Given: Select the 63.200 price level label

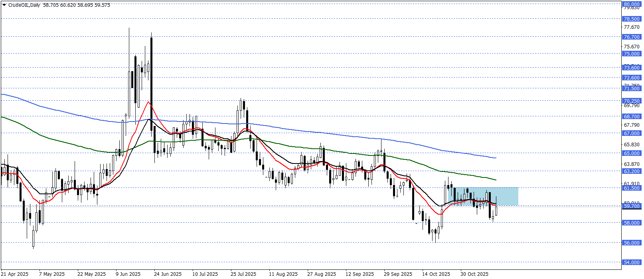Looking at the screenshot, I should [631, 171].
